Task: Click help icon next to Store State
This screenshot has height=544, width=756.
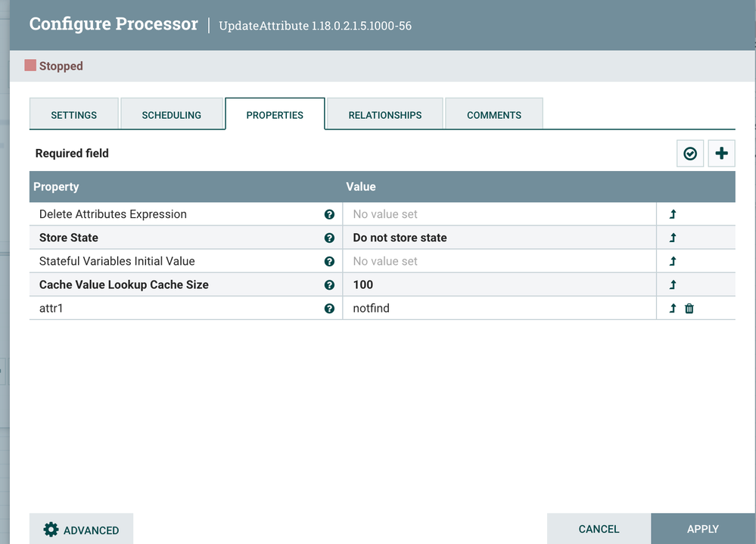Action: click(x=329, y=238)
